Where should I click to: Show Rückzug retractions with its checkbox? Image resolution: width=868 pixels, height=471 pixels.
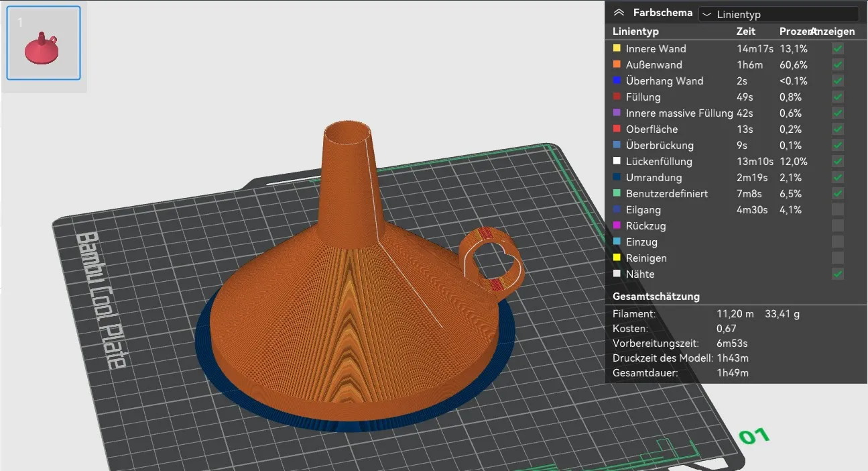(x=838, y=226)
